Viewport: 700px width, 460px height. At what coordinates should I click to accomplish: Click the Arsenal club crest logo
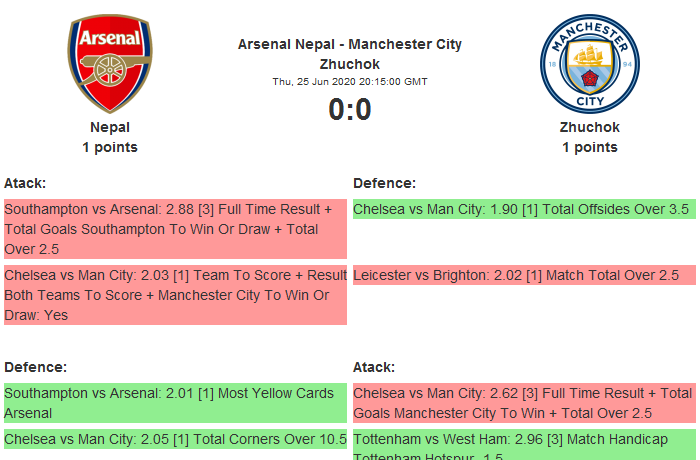click(110, 65)
